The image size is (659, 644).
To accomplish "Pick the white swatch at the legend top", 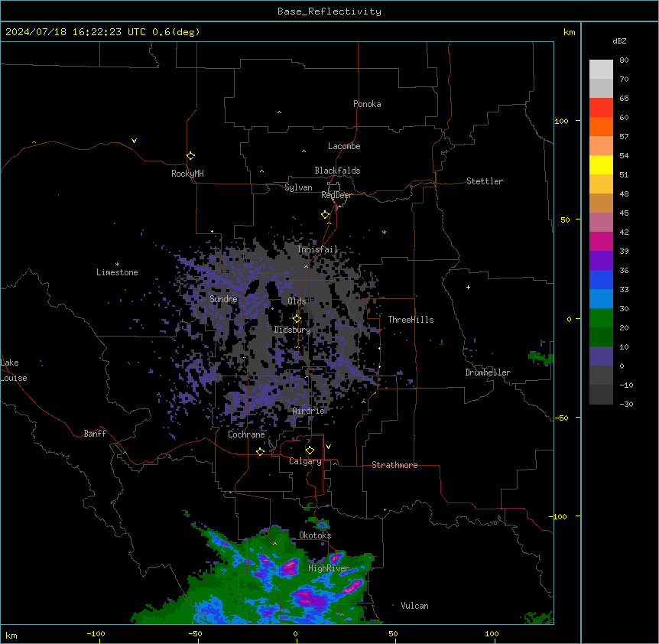I will click(601, 69).
